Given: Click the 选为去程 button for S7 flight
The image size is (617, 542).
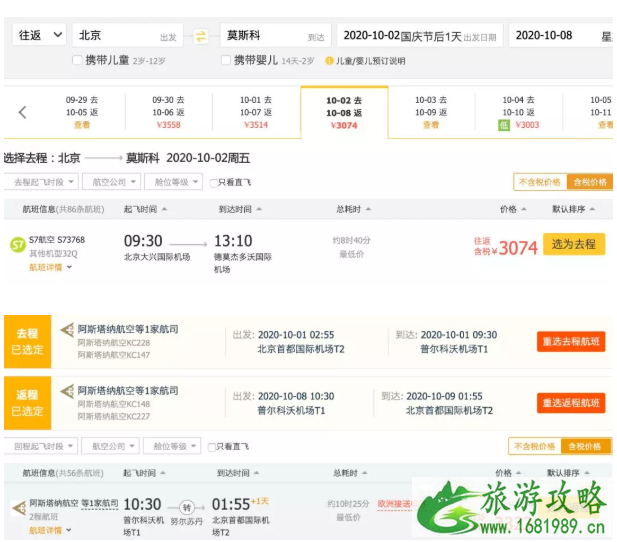Looking at the screenshot, I should point(574,244).
